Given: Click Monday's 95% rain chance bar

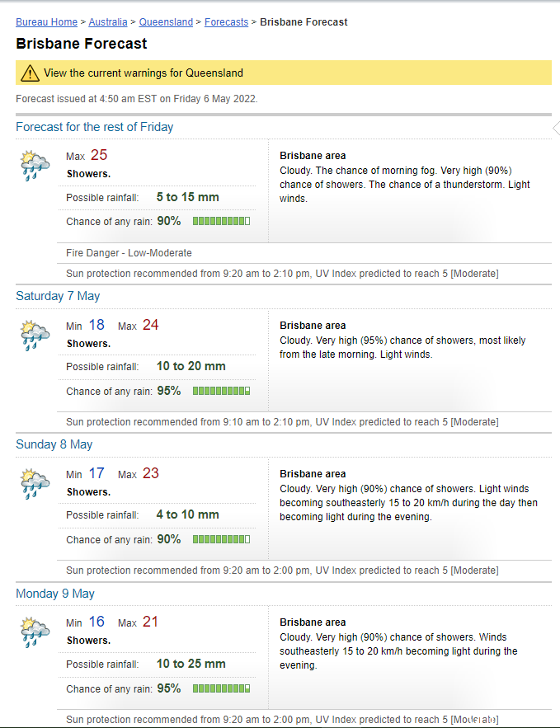Looking at the screenshot, I should pos(222,688).
